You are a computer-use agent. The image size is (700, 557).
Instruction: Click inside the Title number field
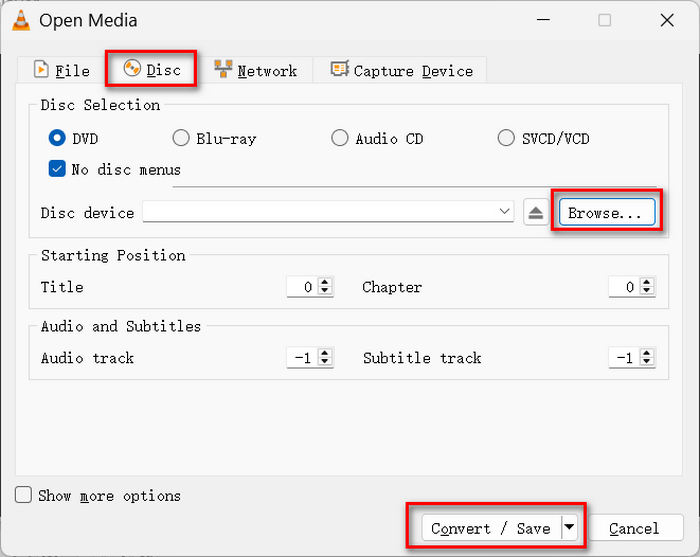click(302, 287)
